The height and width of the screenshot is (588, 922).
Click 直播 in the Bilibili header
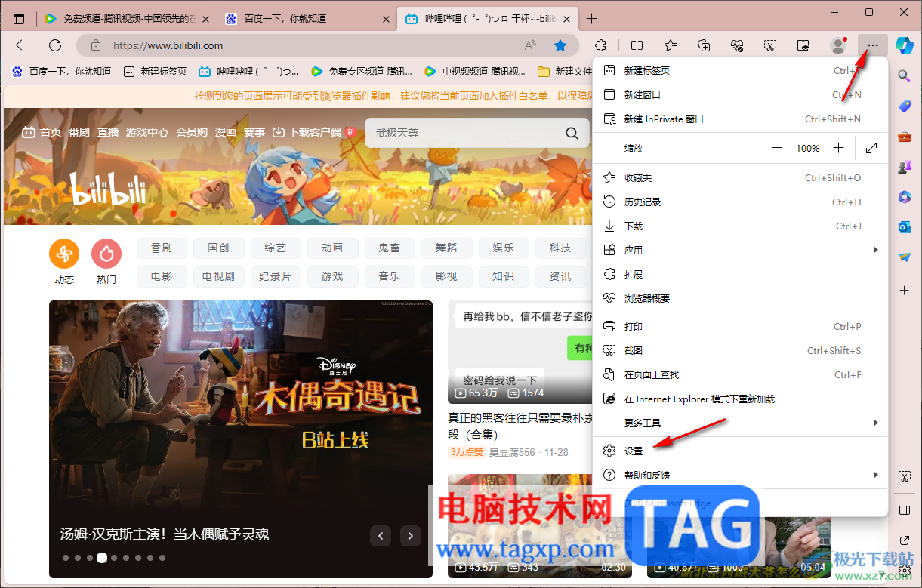(108, 132)
